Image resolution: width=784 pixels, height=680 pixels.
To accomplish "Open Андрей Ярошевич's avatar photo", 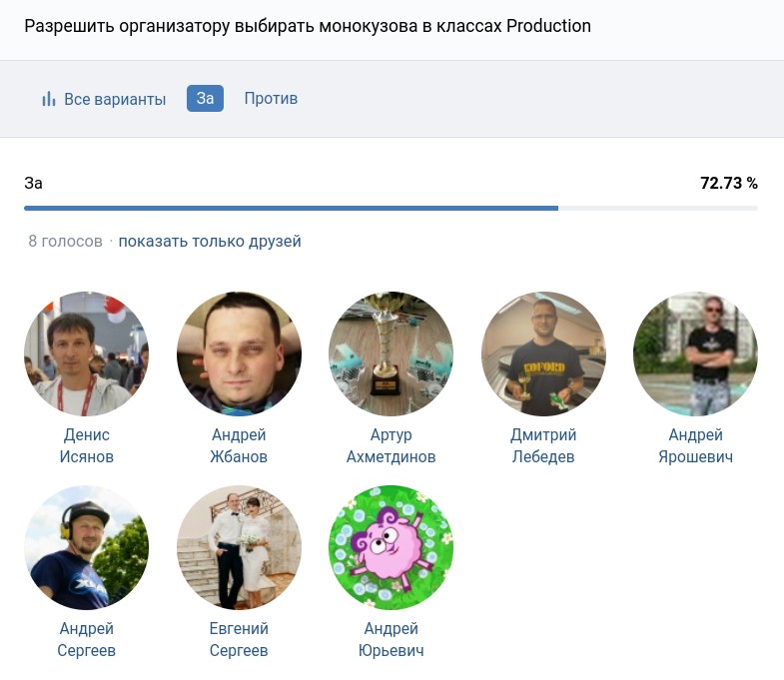I will 695,353.
